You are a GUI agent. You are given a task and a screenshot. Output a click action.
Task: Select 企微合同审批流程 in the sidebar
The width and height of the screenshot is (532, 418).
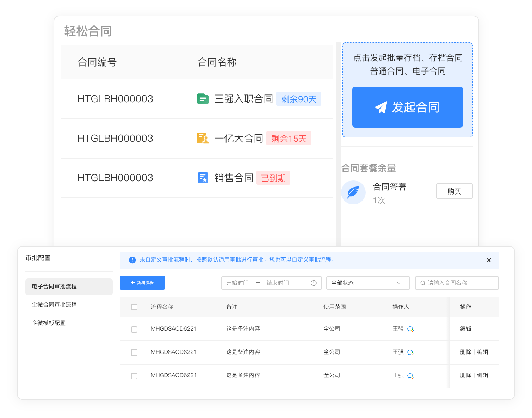click(x=54, y=305)
